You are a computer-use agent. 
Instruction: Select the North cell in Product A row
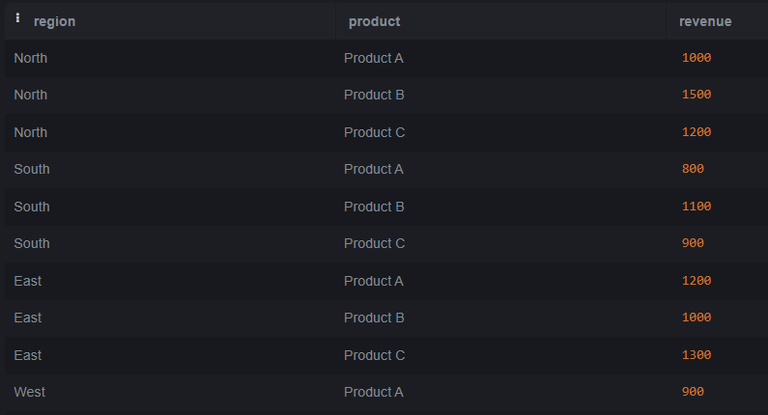pyautogui.click(x=31, y=58)
